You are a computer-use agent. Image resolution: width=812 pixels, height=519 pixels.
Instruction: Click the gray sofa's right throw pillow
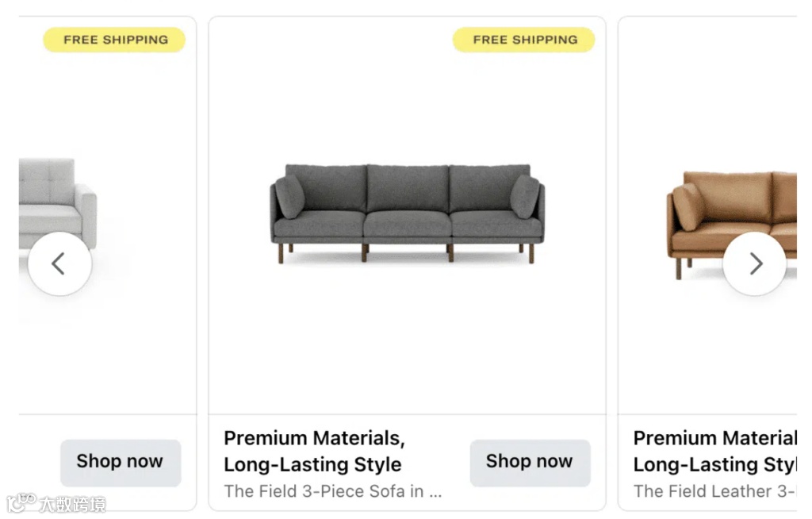point(524,196)
